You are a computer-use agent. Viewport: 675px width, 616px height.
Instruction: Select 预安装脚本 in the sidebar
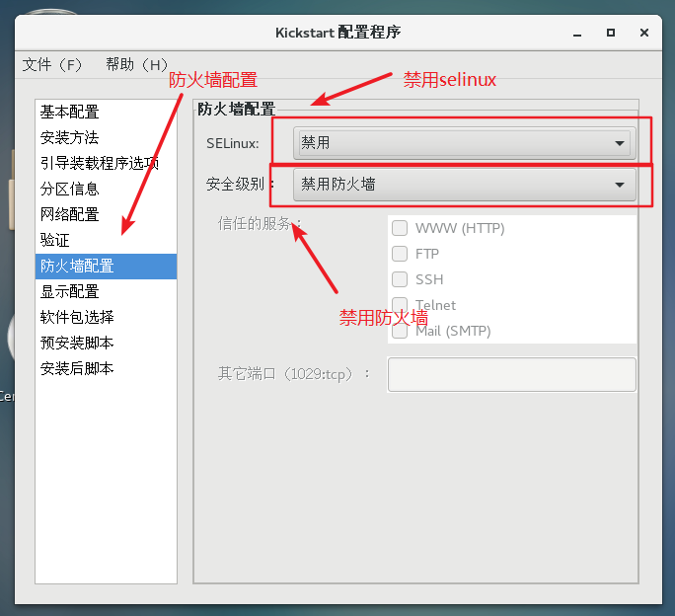106,343
